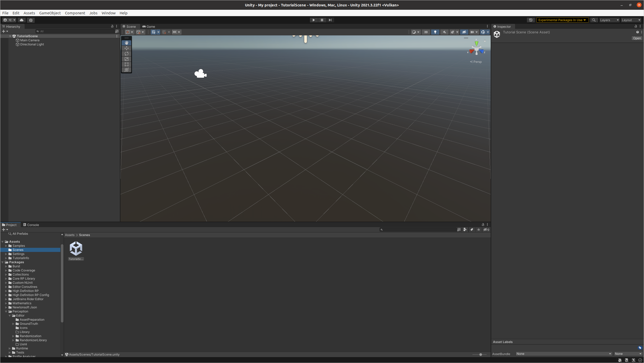Click Experimental Packages In Use button
This screenshot has width=644, height=363.
562,20
